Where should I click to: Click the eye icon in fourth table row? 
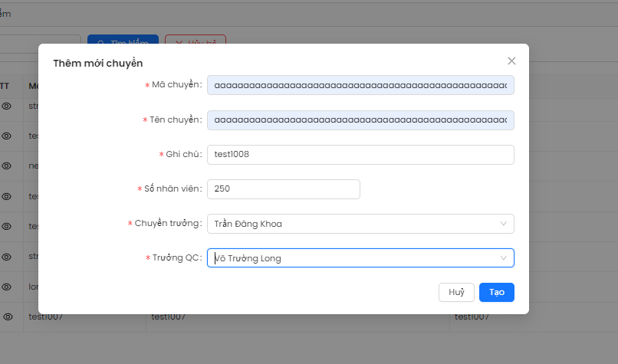pyautogui.click(x=6, y=196)
